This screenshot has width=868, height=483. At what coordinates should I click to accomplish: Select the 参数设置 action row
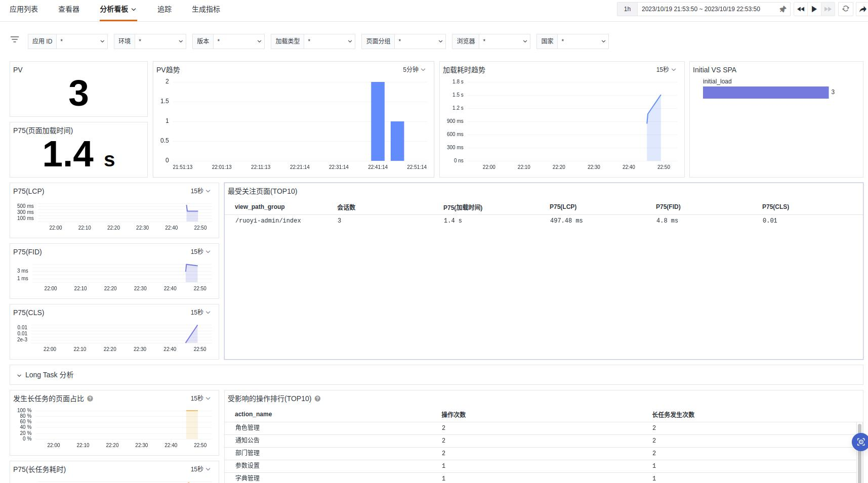click(x=541, y=466)
